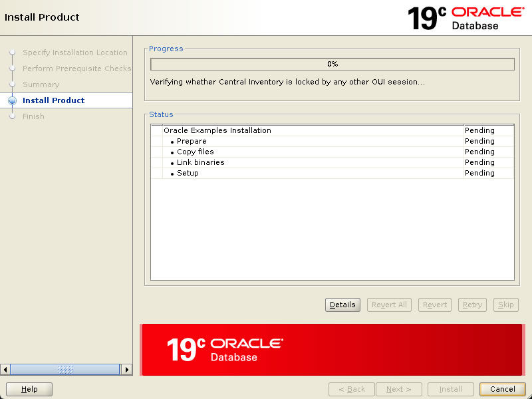Cancel the installation

click(503, 389)
